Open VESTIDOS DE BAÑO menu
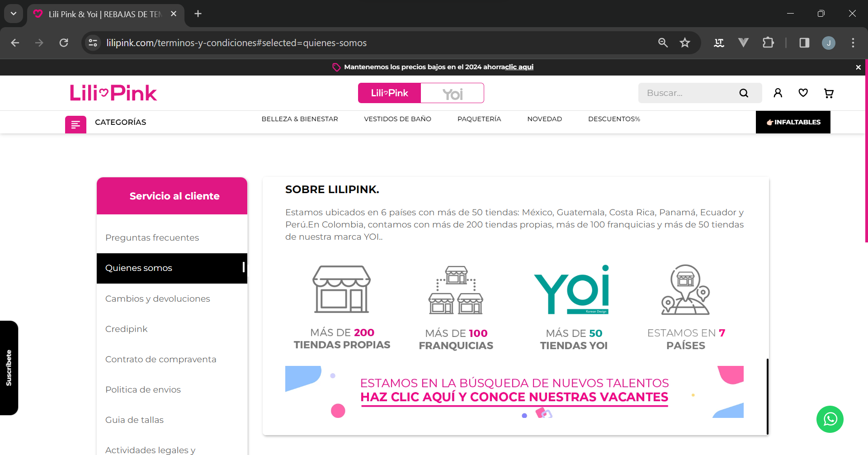The width and height of the screenshot is (868, 455). pyautogui.click(x=397, y=119)
